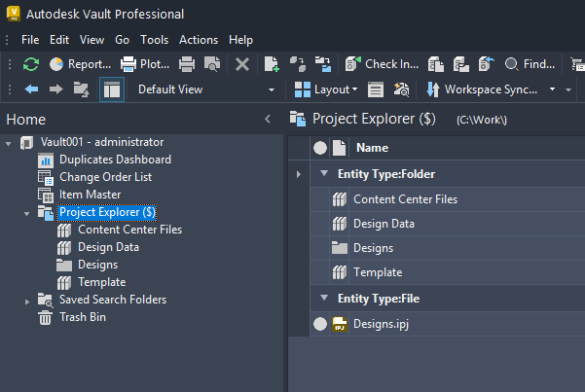Screen dimensions: 585x392
Task: Click the green Refresh icon
Action: tap(31, 64)
